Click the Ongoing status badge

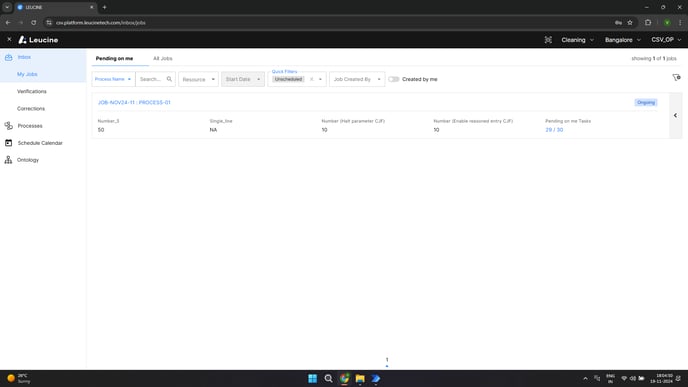(645, 103)
